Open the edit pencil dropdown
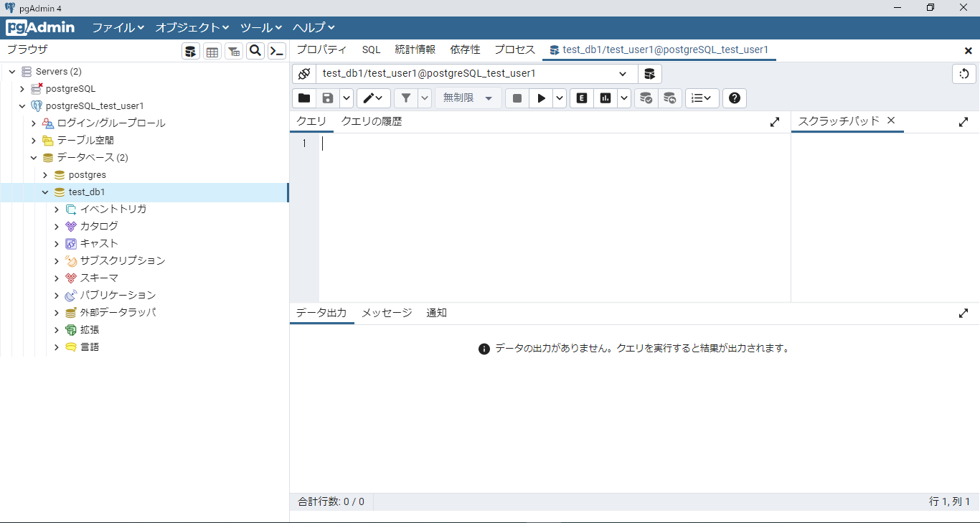The image size is (980, 523). (374, 98)
